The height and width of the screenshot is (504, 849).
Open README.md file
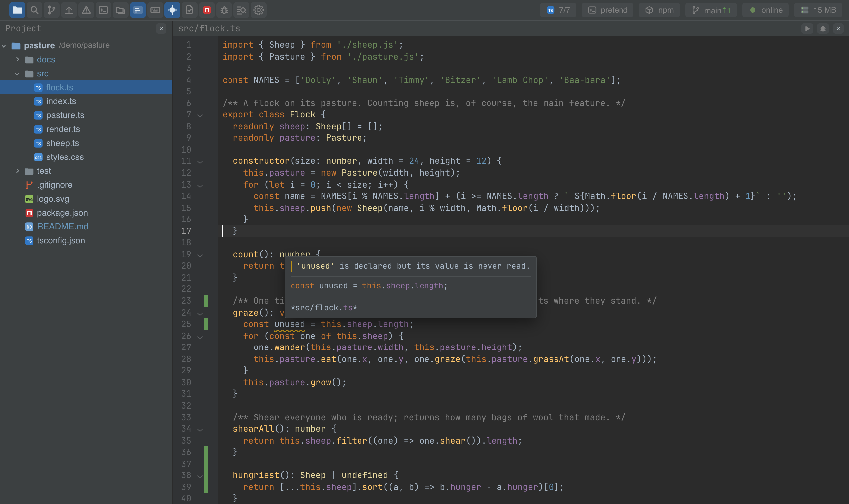(86, 226)
